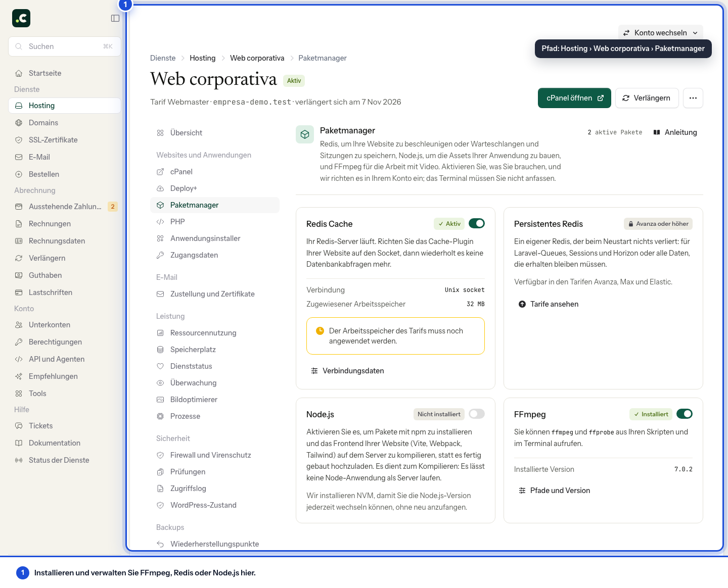This screenshot has width=728, height=588.
Task: Open the Übersicht section
Action: pyautogui.click(x=215, y=133)
